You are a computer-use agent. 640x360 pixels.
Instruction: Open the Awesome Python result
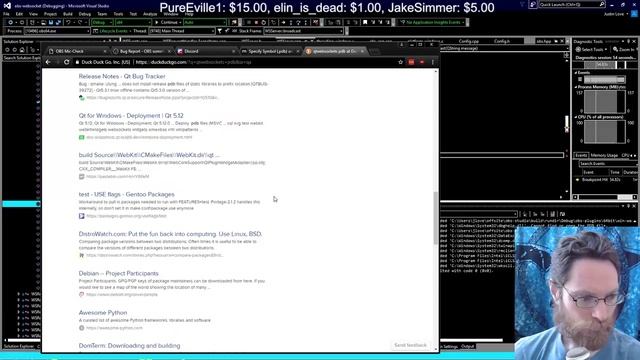pyautogui.click(x=103, y=313)
